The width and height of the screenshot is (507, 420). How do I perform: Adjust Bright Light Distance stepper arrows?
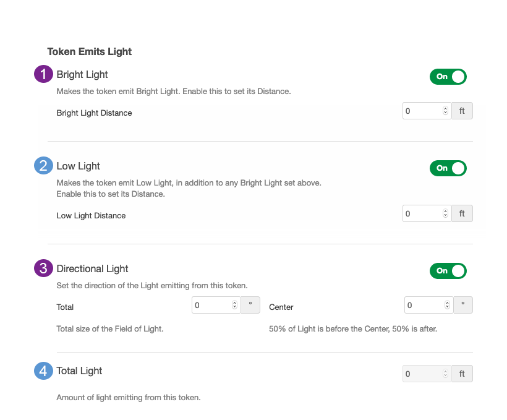coord(445,111)
